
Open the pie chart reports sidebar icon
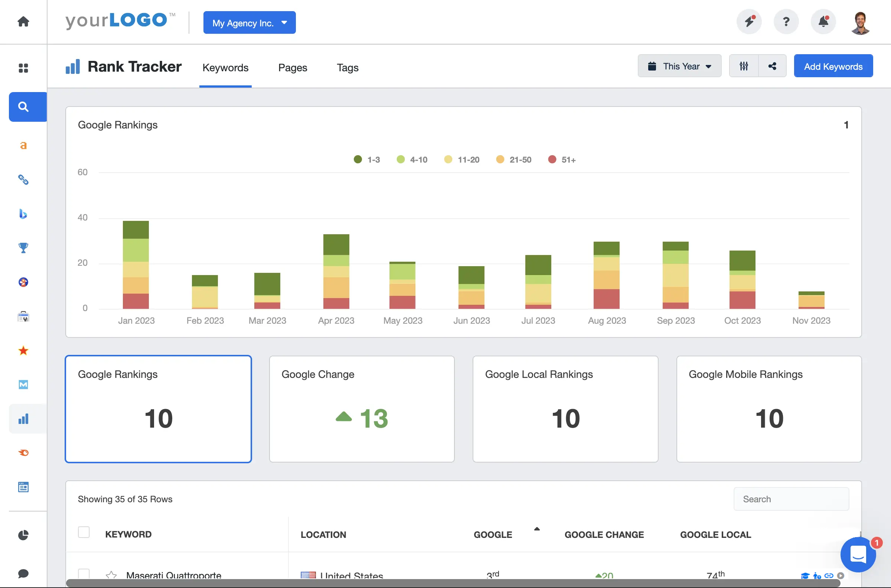click(x=23, y=535)
